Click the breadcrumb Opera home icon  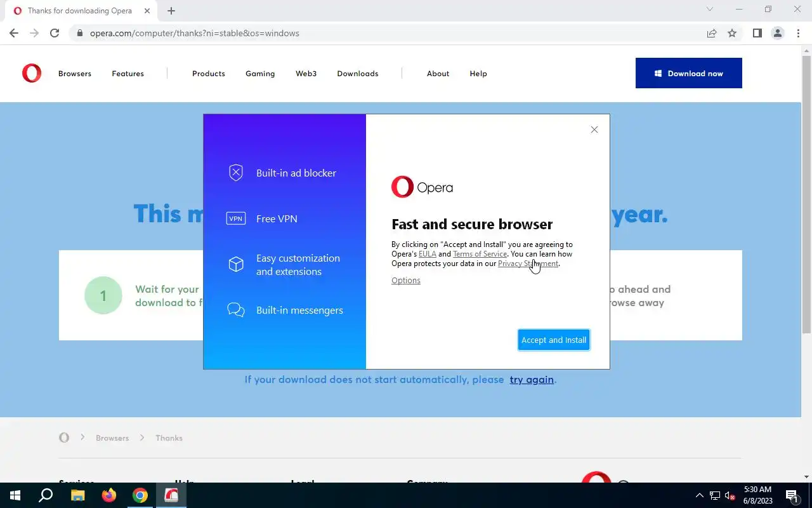64,438
